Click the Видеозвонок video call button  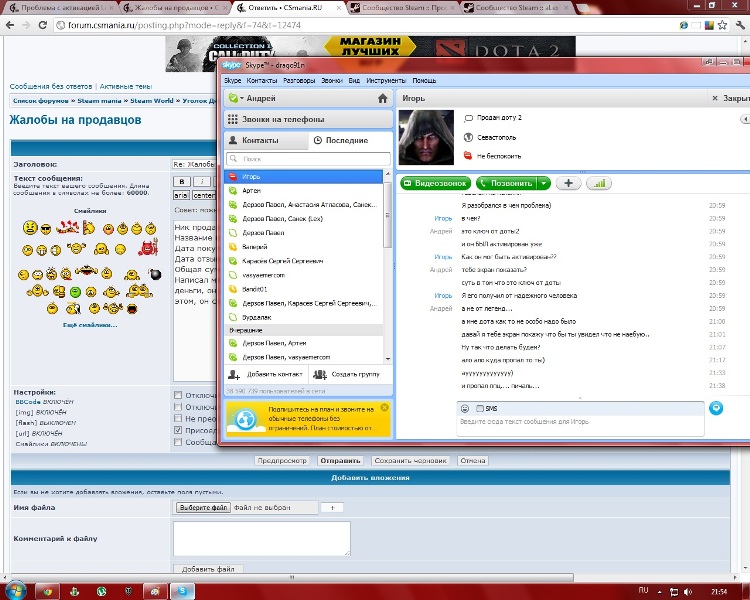coord(436,183)
